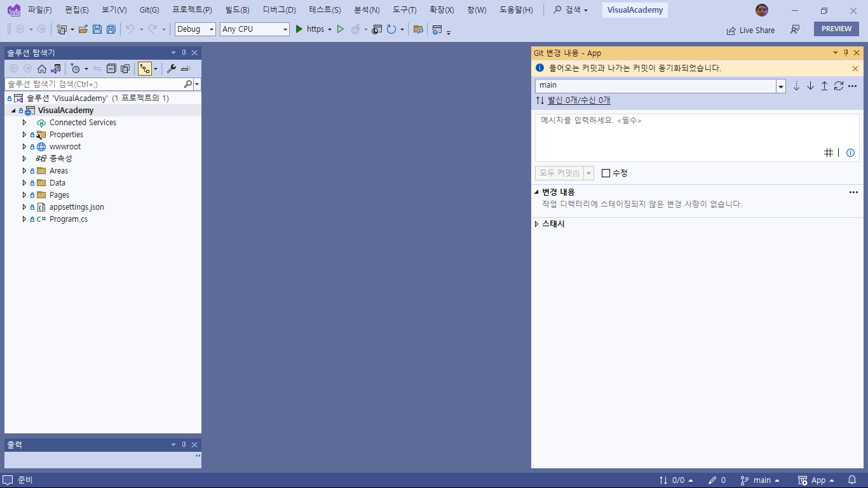868x488 pixels.
Task: Check the 수정 (amend) checkbox
Action: pos(606,173)
